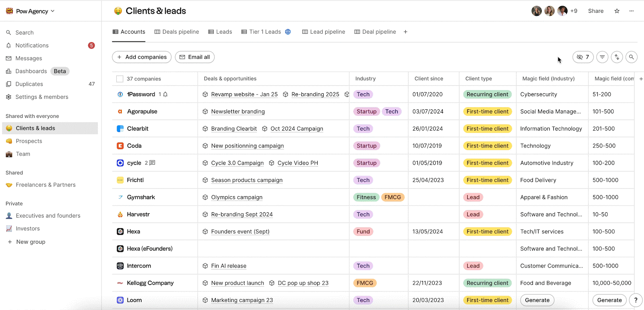Click the help question mark button

[x=636, y=300]
